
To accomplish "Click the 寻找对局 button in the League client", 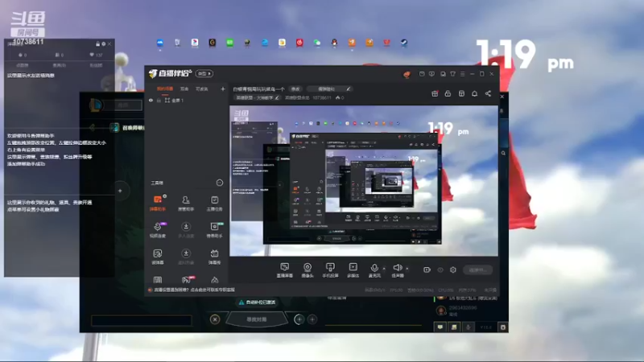I will pos(256,319).
